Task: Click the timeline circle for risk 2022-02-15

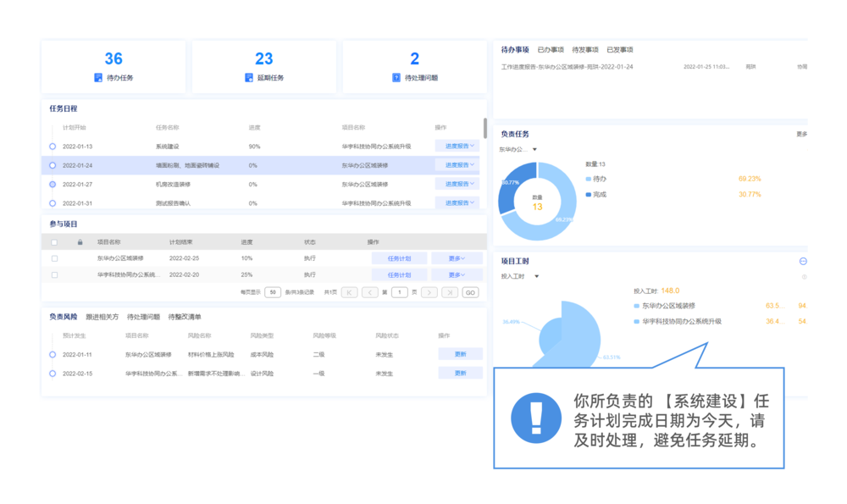Action: [x=53, y=374]
